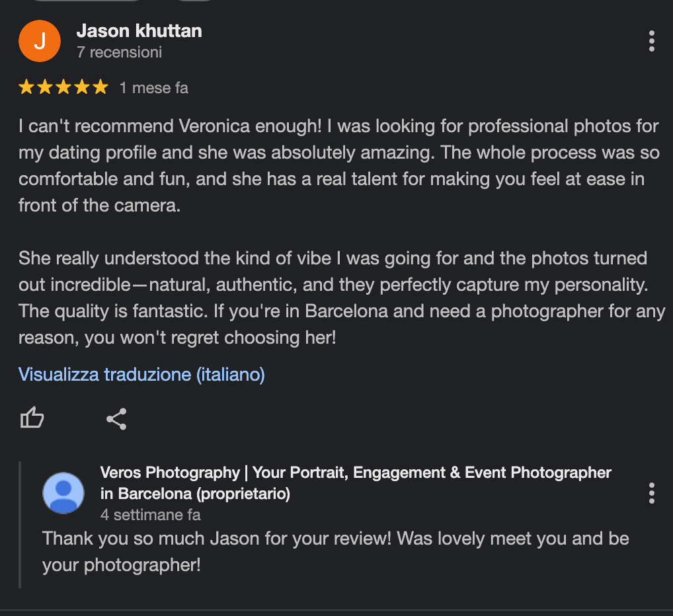Like the review with the thumbs-up icon
This screenshot has width=673, height=616.
point(32,418)
